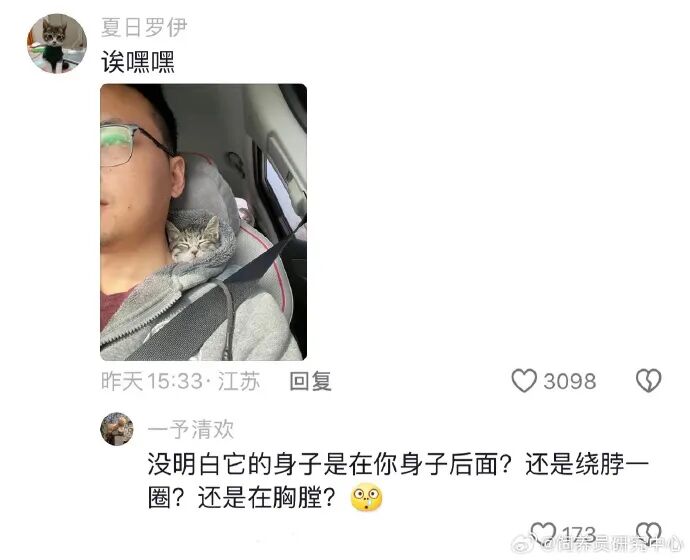Click the 173 like count on the reply
Viewport: 690px width, 560px height.
[579, 534]
